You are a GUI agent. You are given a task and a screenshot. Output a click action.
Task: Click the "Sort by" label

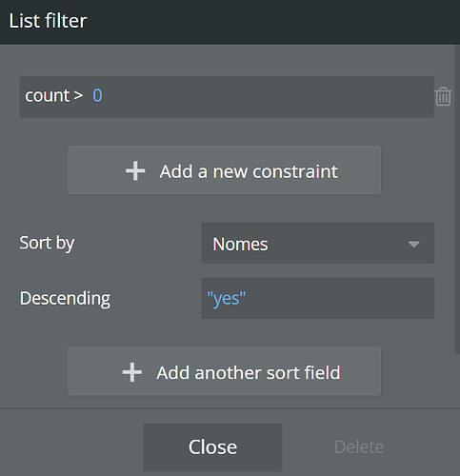(x=47, y=243)
